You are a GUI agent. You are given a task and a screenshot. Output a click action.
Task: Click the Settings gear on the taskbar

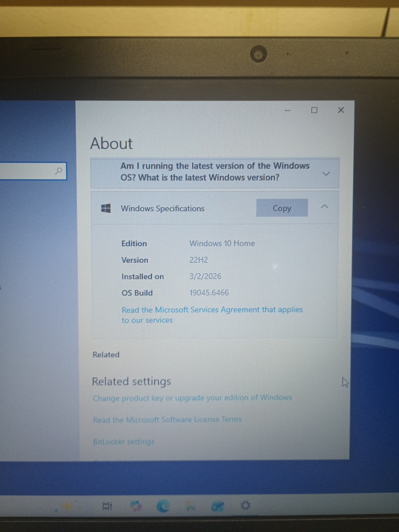[x=245, y=506]
